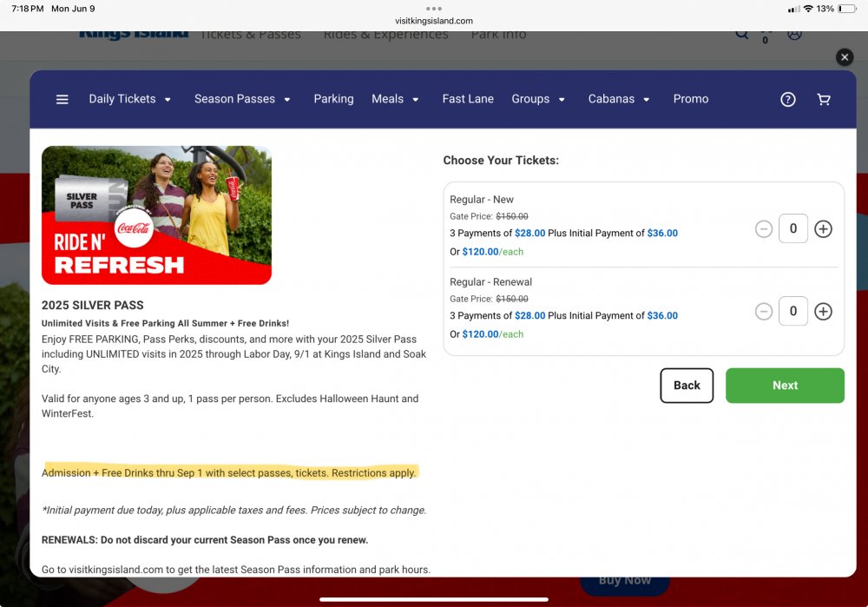The width and height of the screenshot is (868, 607).
Task: Go to the Parking menu item
Action: point(334,99)
